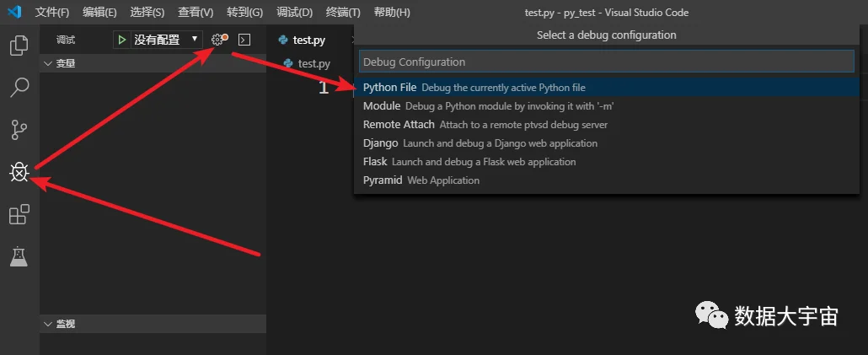Open launch.json with the gear icon
868x355 pixels.
[x=218, y=40]
